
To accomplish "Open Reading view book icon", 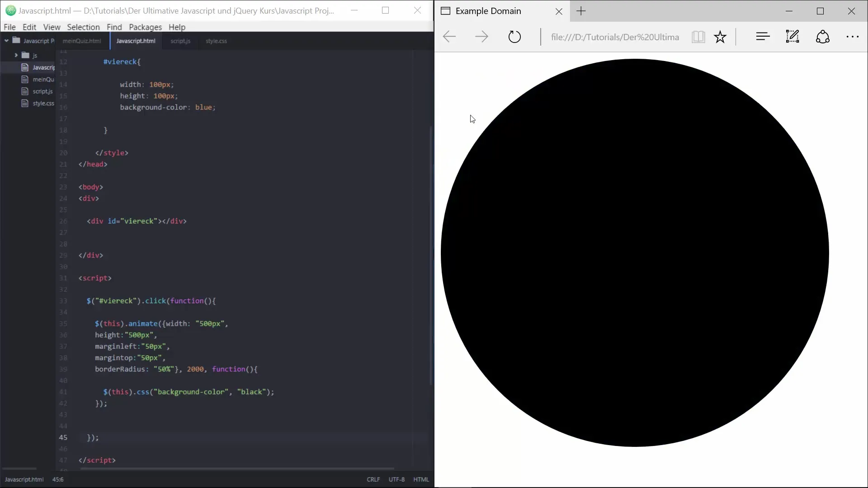I will [x=698, y=37].
